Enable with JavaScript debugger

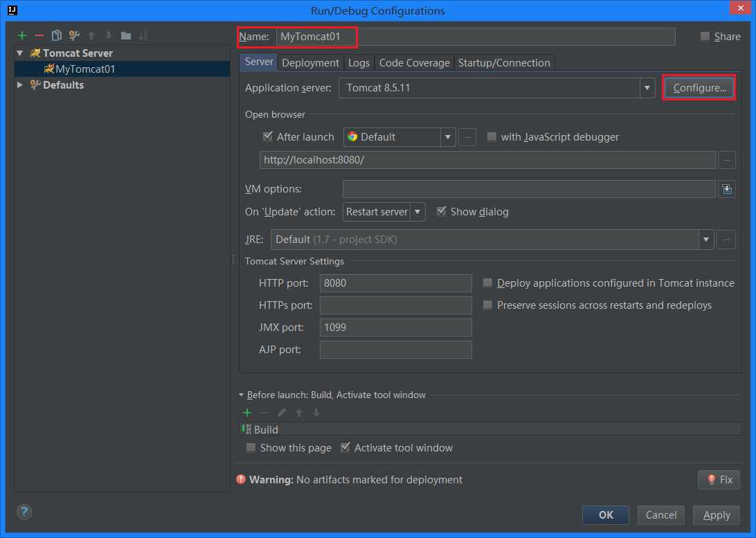(492, 136)
